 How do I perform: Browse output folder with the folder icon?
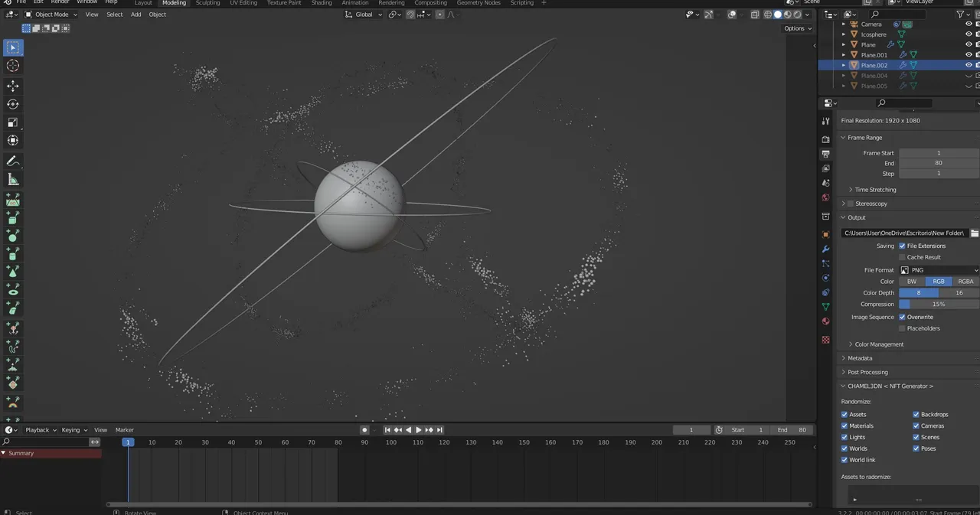pos(974,233)
